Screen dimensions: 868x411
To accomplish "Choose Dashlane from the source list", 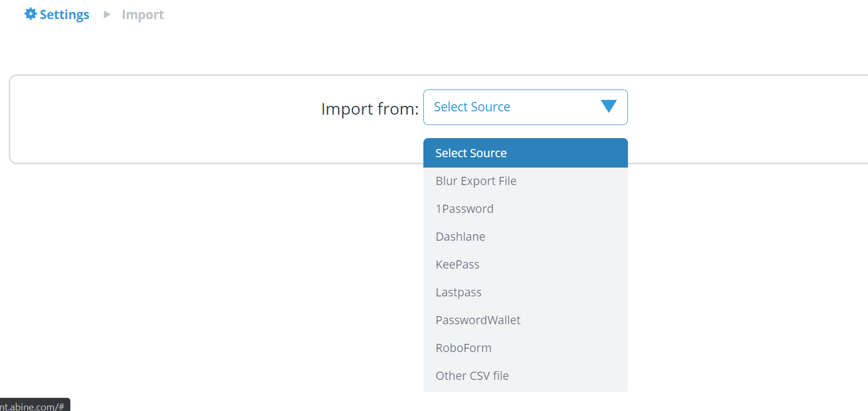I will (x=525, y=237).
